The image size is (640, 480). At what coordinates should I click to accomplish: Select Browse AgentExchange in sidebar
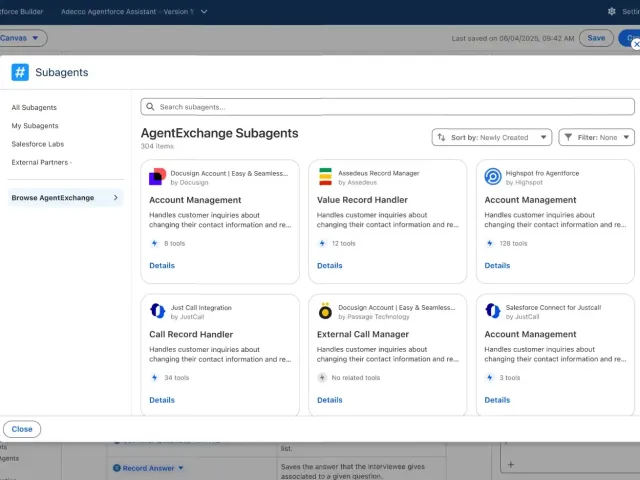(65, 198)
